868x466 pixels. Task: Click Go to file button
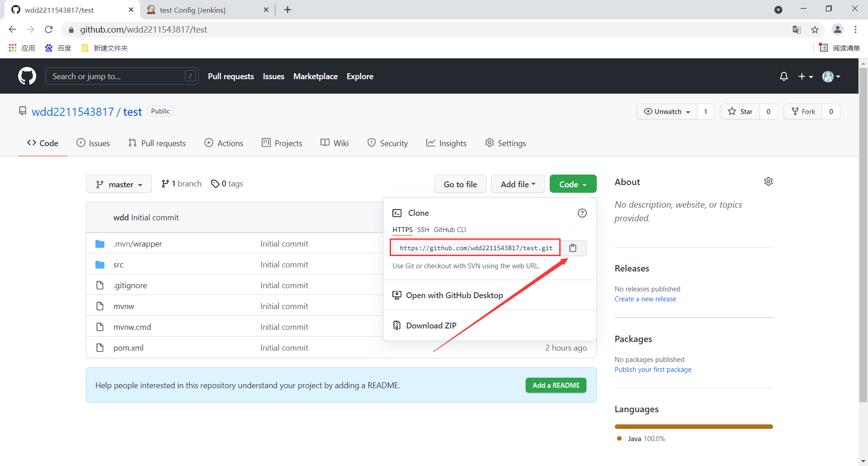click(460, 184)
